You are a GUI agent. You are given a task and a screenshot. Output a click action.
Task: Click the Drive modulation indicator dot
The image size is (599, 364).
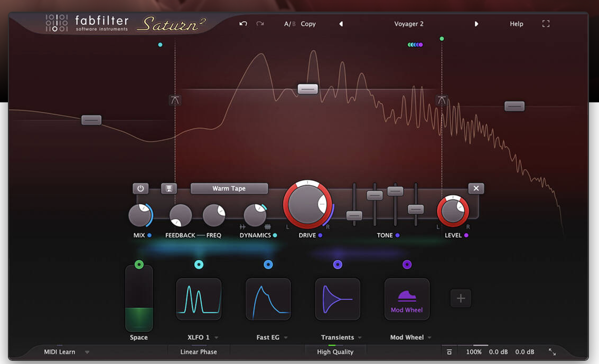320,235
